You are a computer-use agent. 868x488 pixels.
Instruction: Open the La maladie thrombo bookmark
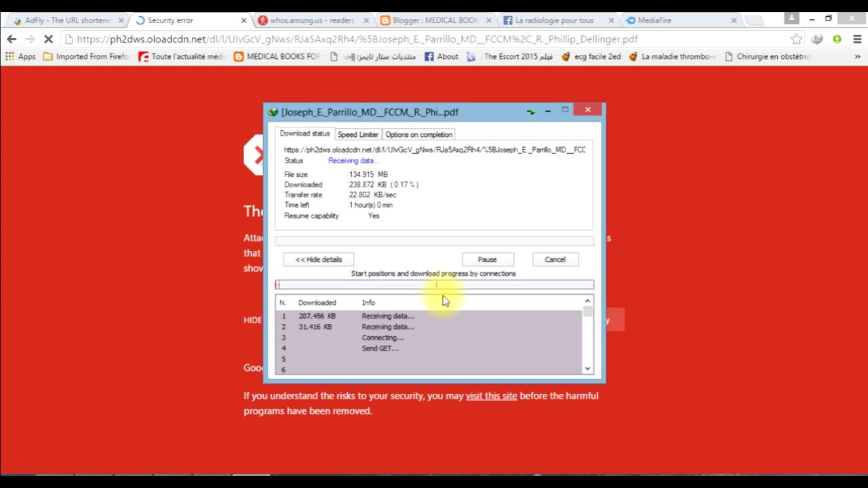pos(671,57)
